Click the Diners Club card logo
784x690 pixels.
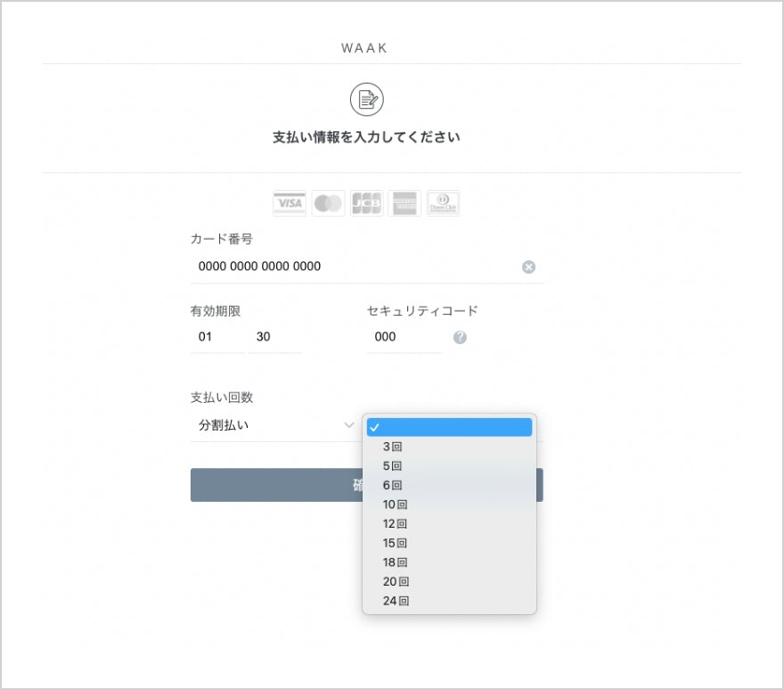(443, 203)
